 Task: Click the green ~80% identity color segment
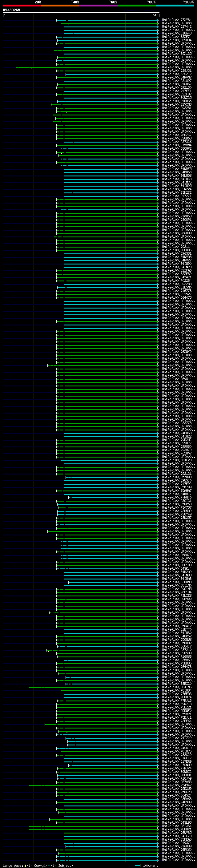pos(137,6)
